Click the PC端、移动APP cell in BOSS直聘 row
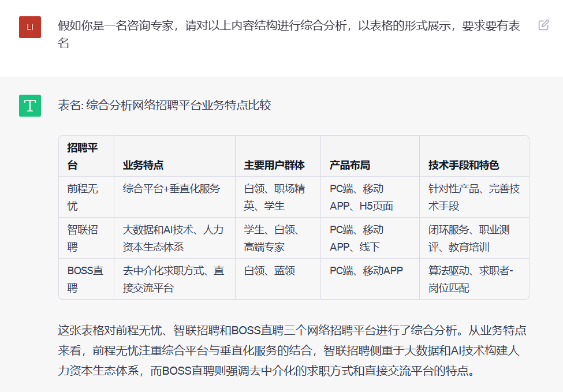563x392 pixels. 370,279
